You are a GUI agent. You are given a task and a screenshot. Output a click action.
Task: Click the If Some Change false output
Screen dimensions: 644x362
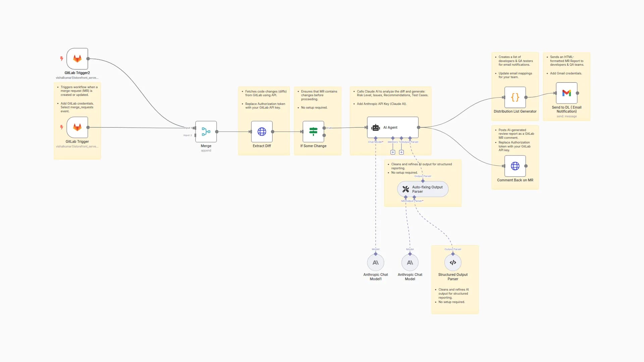pyautogui.click(x=324, y=135)
